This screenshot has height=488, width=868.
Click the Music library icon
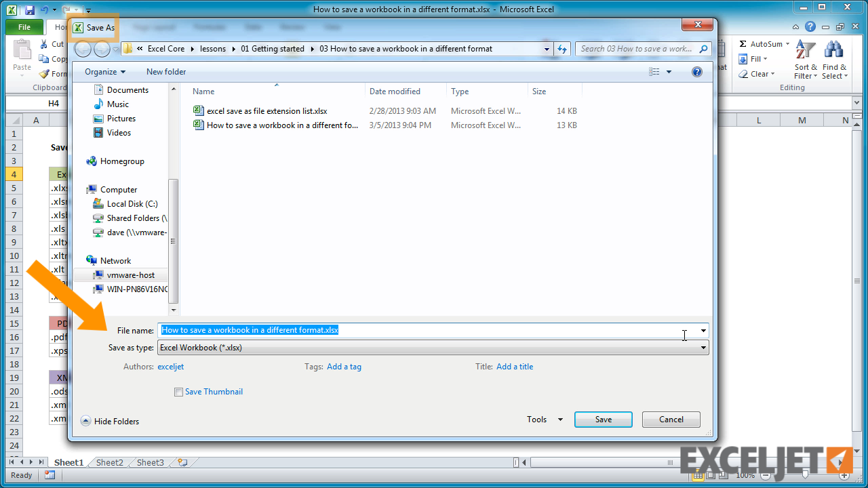pyautogui.click(x=99, y=104)
